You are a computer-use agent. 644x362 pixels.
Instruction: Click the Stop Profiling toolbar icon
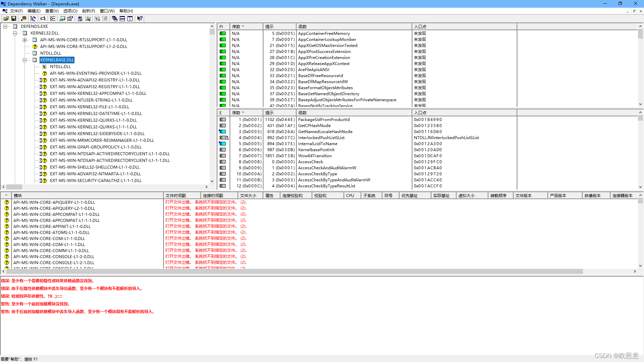click(105, 19)
